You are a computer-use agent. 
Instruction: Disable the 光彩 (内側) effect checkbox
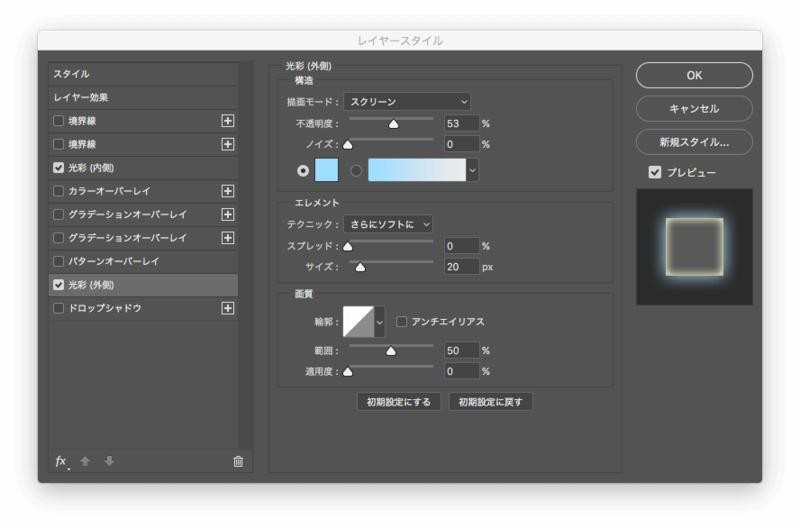(x=59, y=168)
